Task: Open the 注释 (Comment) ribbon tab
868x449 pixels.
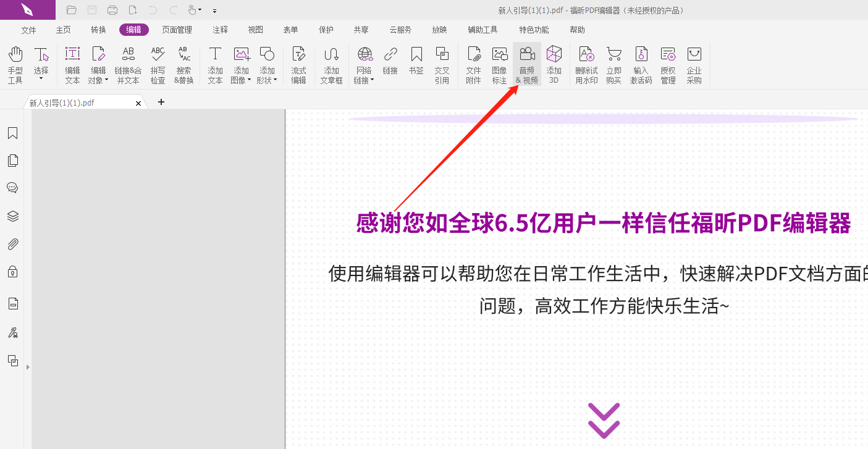Action: [220, 29]
